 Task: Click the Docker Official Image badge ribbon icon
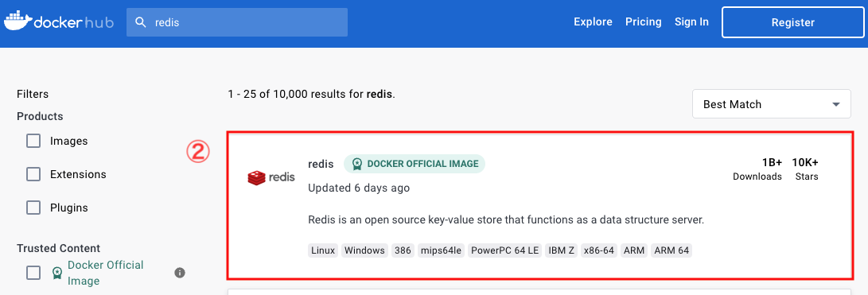[x=357, y=164]
